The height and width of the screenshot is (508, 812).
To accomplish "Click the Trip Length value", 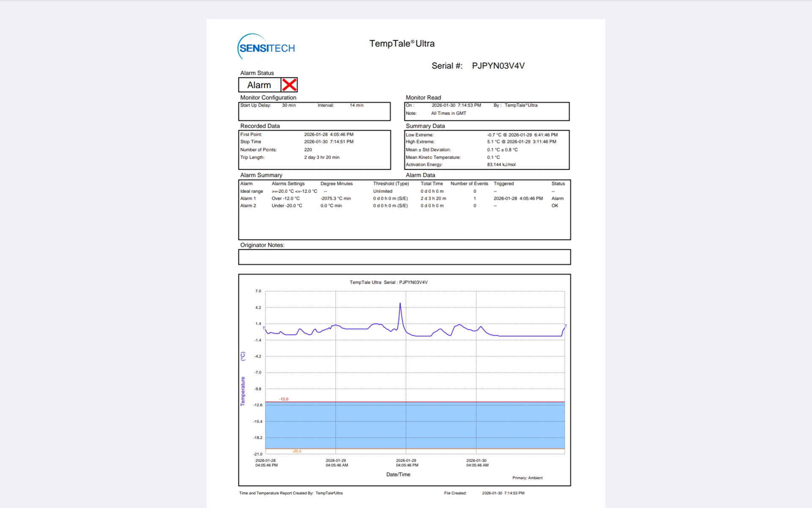I will pos(321,157).
